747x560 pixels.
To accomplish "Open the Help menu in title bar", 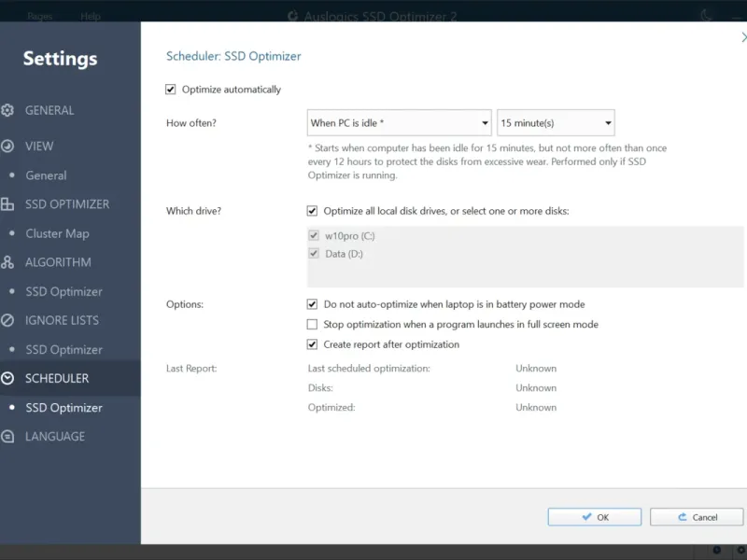I will click(x=91, y=16).
